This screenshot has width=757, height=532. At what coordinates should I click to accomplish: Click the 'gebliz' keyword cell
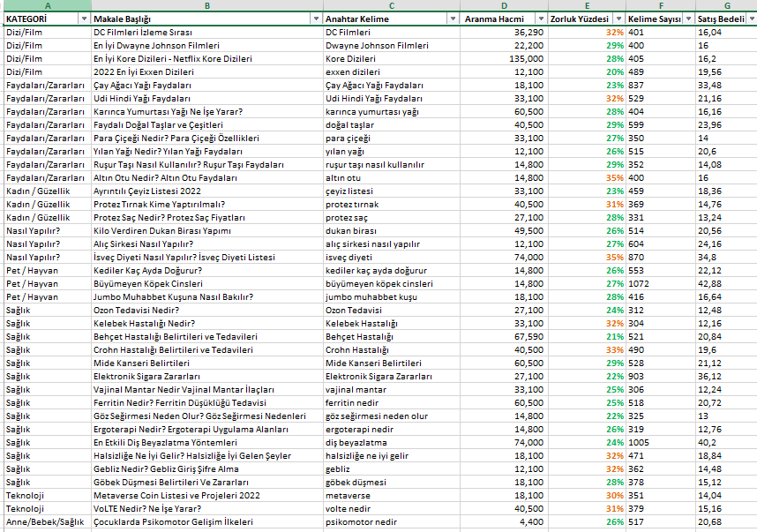tap(392, 468)
